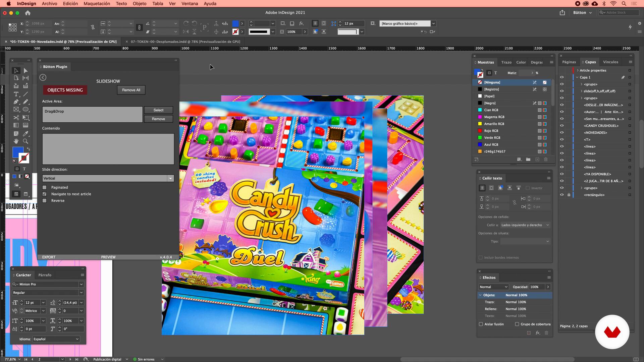Select the Type tool
644x362 pixels.
pyautogui.click(x=16, y=94)
